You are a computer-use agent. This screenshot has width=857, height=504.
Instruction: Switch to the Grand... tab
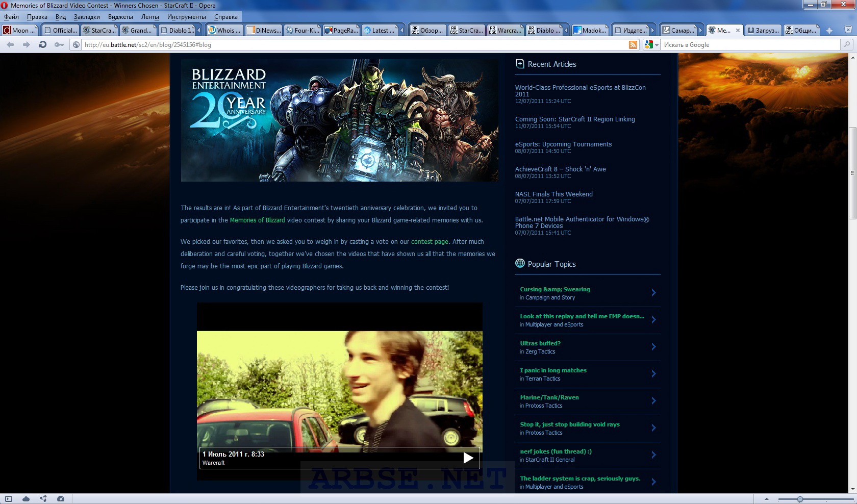coord(137,31)
